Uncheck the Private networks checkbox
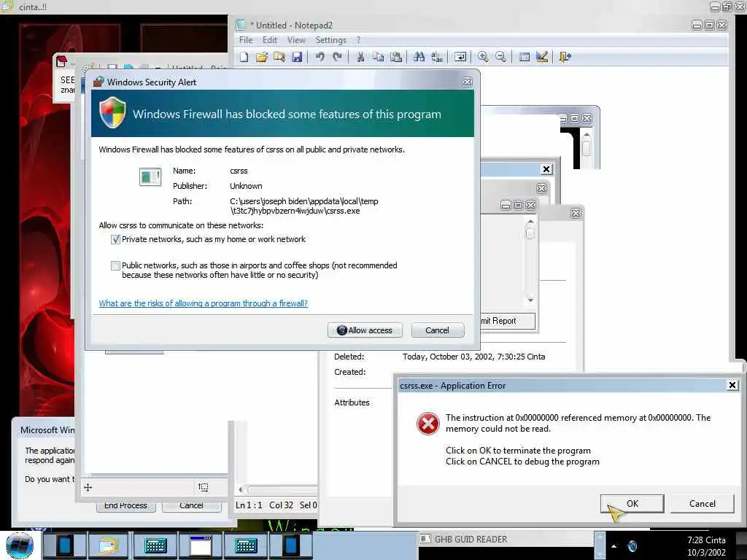 tap(115, 239)
